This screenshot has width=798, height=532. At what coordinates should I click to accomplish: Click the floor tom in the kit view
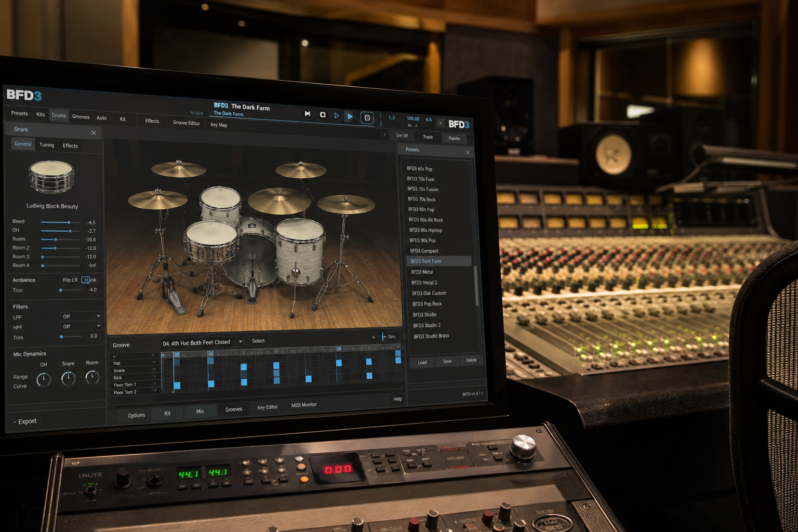coord(300,250)
